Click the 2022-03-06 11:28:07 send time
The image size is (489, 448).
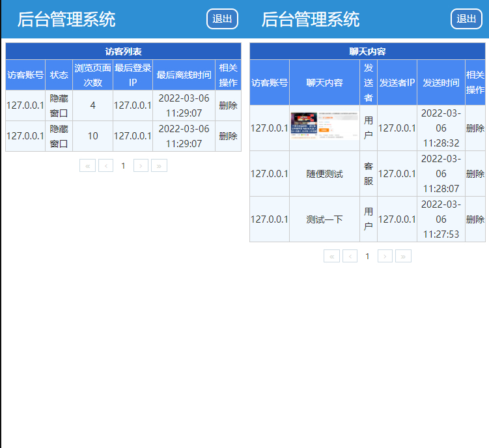pos(441,173)
